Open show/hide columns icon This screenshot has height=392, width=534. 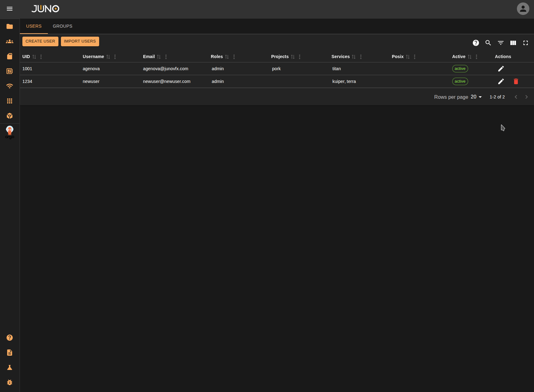pyautogui.click(x=513, y=43)
